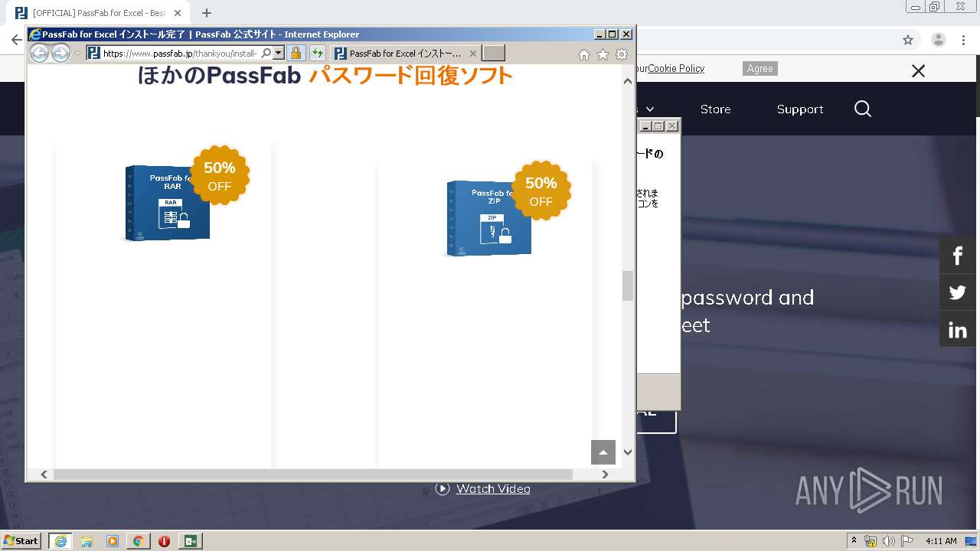Open the Opera taskbar icon
Image resolution: width=980 pixels, height=551 pixels.
coord(164,541)
